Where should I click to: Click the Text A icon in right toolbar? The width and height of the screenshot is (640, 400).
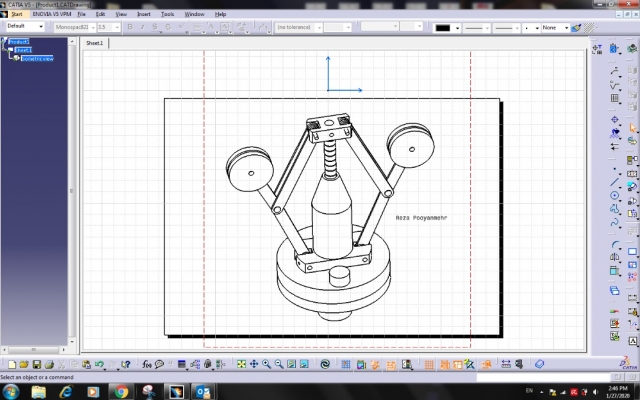click(x=633, y=341)
